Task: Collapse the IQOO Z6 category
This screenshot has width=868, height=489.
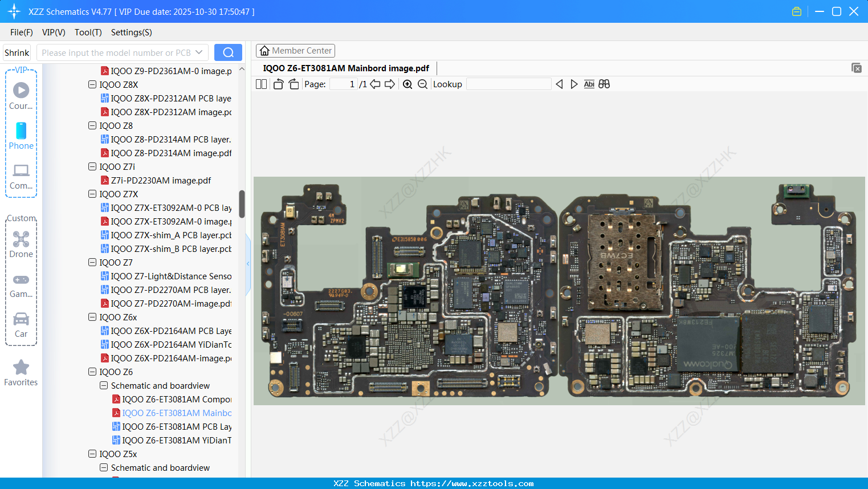Action: click(x=92, y=372)
